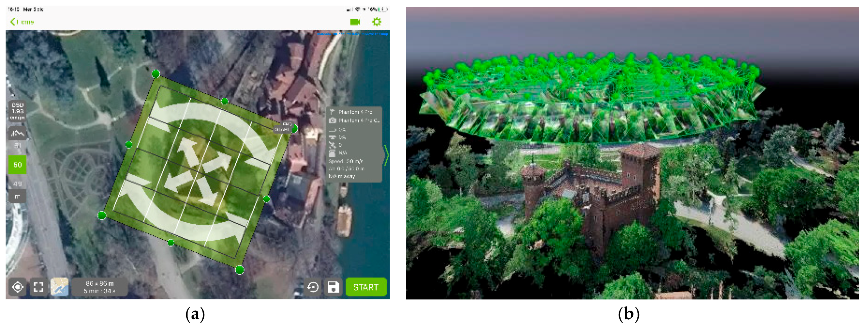868x328 pixels.
Task: Save the mission with the floppy disk icon
Action: click(333, 287)
